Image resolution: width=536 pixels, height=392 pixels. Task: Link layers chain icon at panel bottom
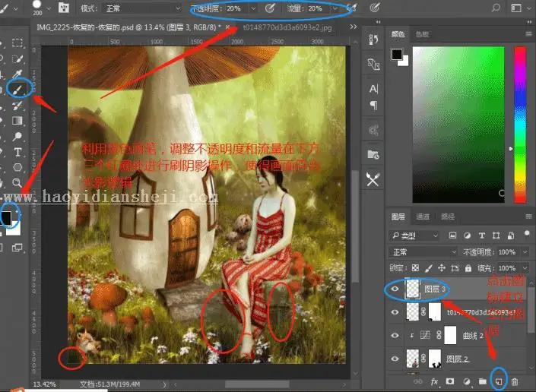417,381
